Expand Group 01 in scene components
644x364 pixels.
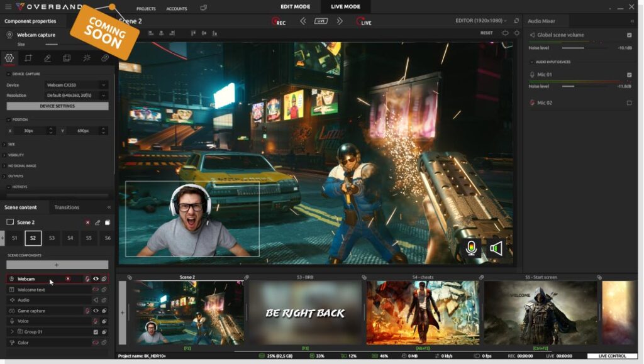tap(12, 331)
